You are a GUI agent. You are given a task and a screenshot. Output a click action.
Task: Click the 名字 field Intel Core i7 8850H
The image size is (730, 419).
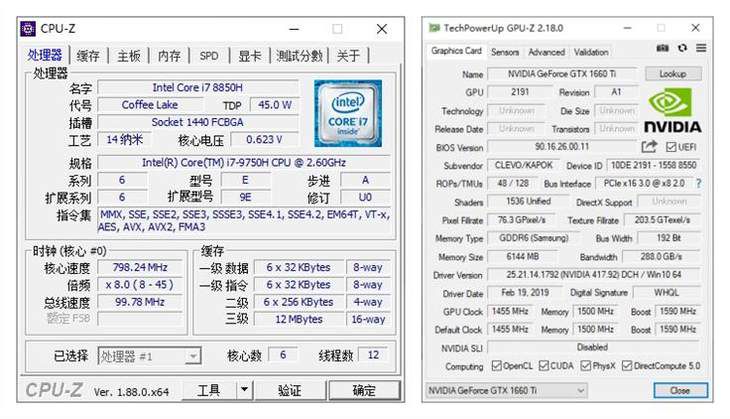coord(198,88)
